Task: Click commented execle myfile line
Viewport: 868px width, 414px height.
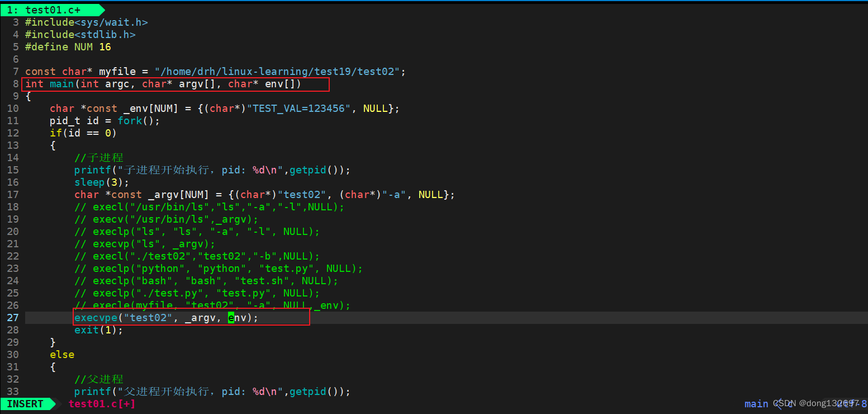Action: [x=212, y=305]
